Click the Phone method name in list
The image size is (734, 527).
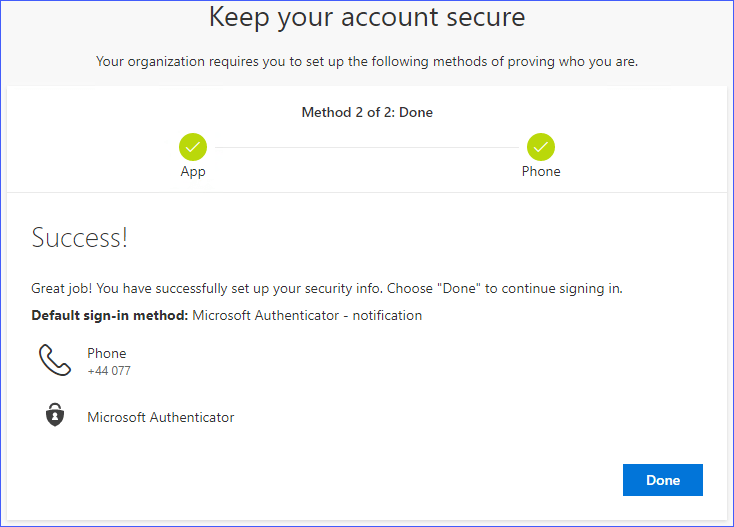107,353
